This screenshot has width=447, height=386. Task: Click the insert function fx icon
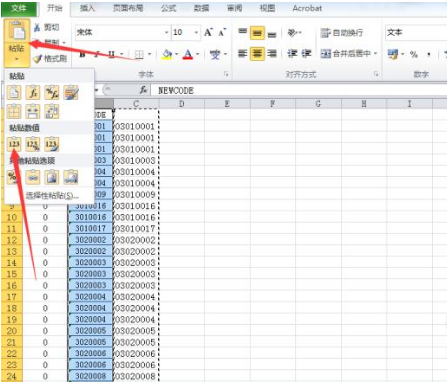(x=143, y=90)
